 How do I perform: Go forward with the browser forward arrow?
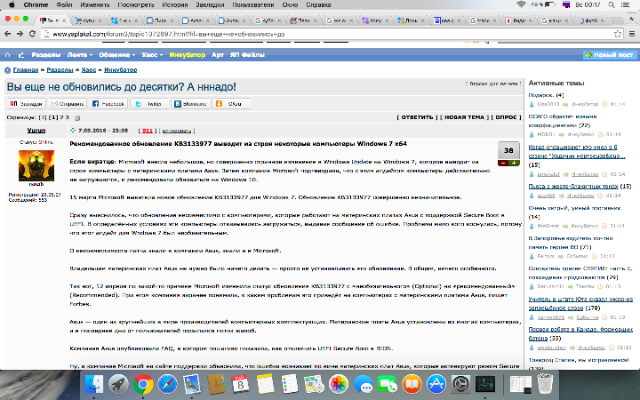point(20,34)
